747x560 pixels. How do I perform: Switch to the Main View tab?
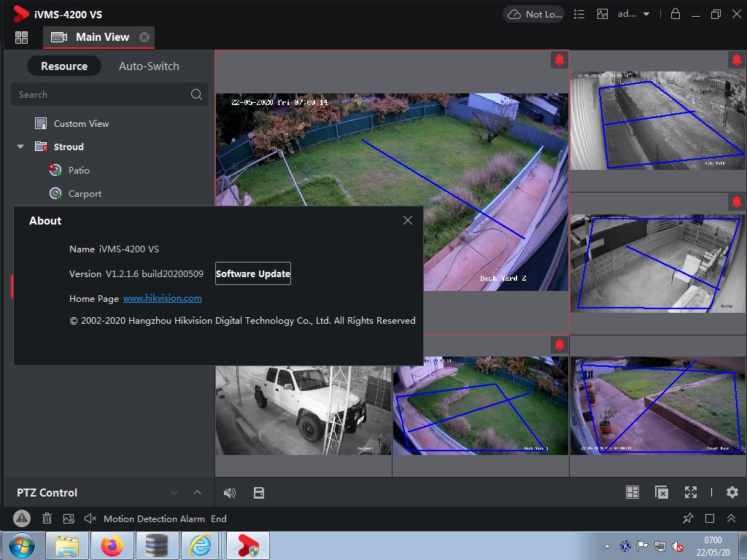[x=98, y=37]
